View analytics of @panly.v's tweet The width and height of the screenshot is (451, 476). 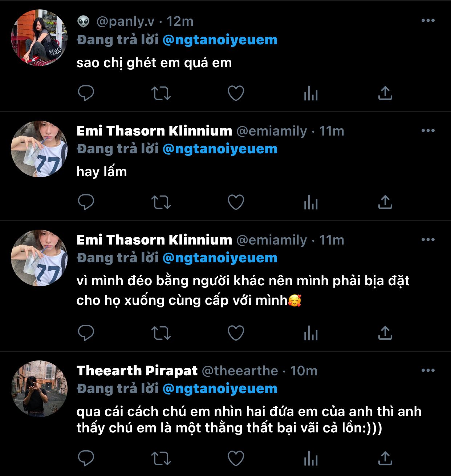(310, 93)
